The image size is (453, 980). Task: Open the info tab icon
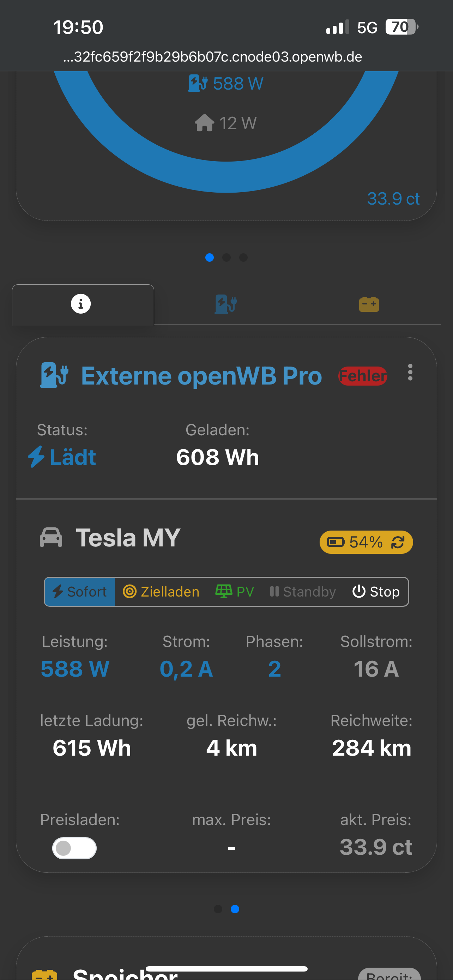pyautogui.click(x=81, y=304)
